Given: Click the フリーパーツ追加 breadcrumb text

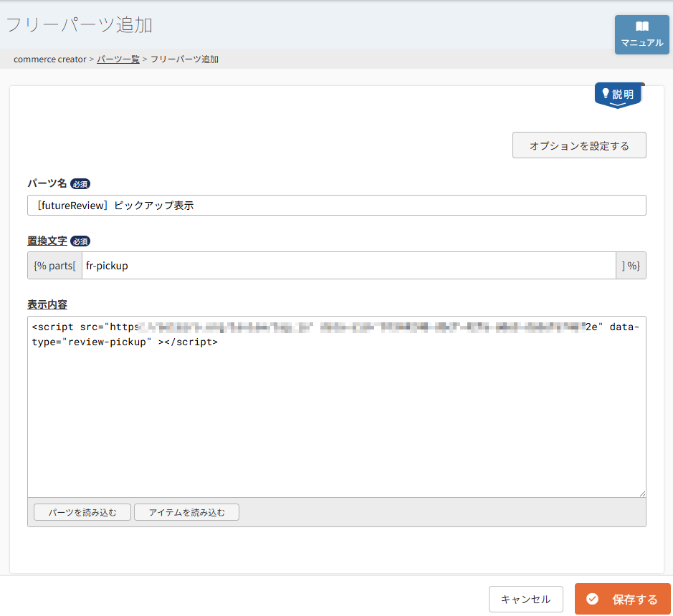Looking at the screenshot, I should [185, 59].
